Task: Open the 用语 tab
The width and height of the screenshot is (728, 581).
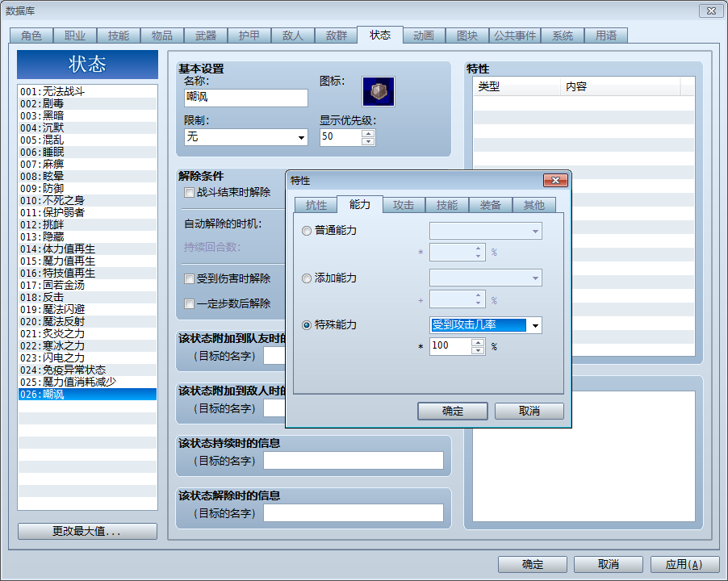Action: tap(606, 36)
